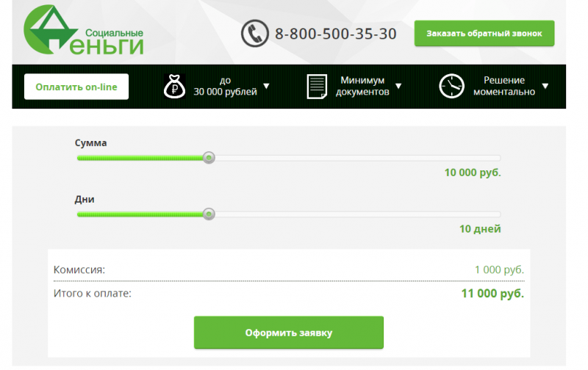Click the ruble money bag icon
588x370 pixels.
point(175,87)
